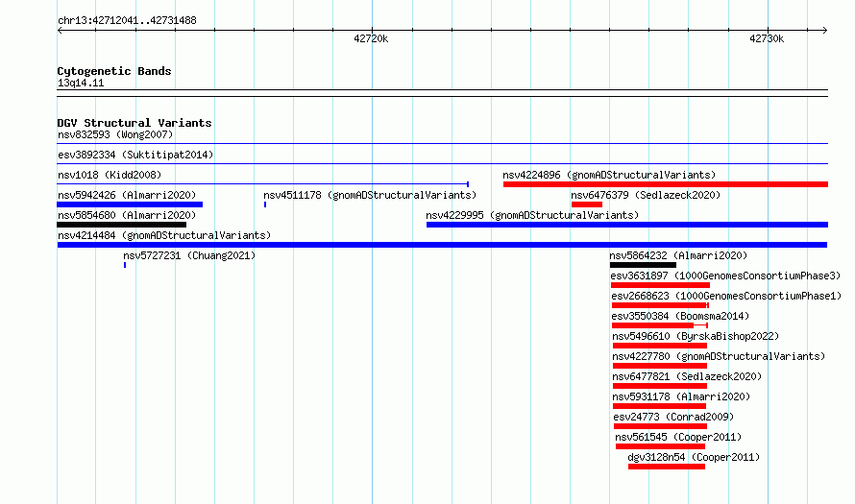The height and width of the screenshot is (504, 855).
Task: Click the left arrow end of the ruler
Action: click(61, 30)
